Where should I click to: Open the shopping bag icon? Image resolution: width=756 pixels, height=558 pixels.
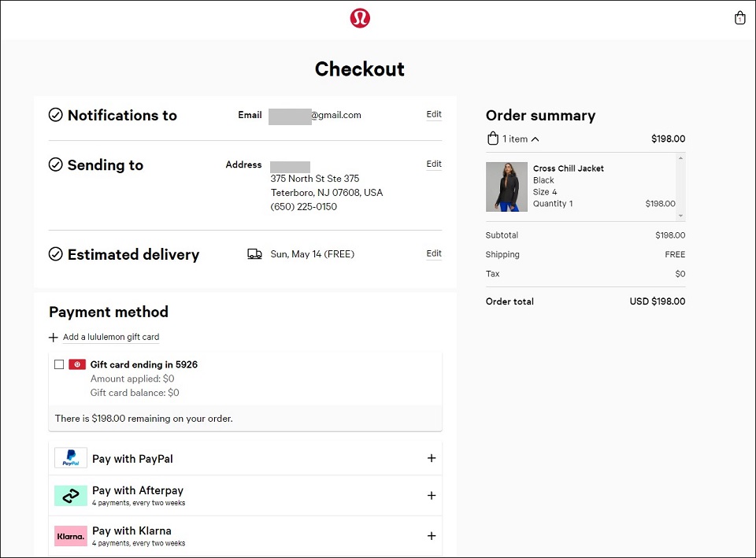tap(739, 18)
